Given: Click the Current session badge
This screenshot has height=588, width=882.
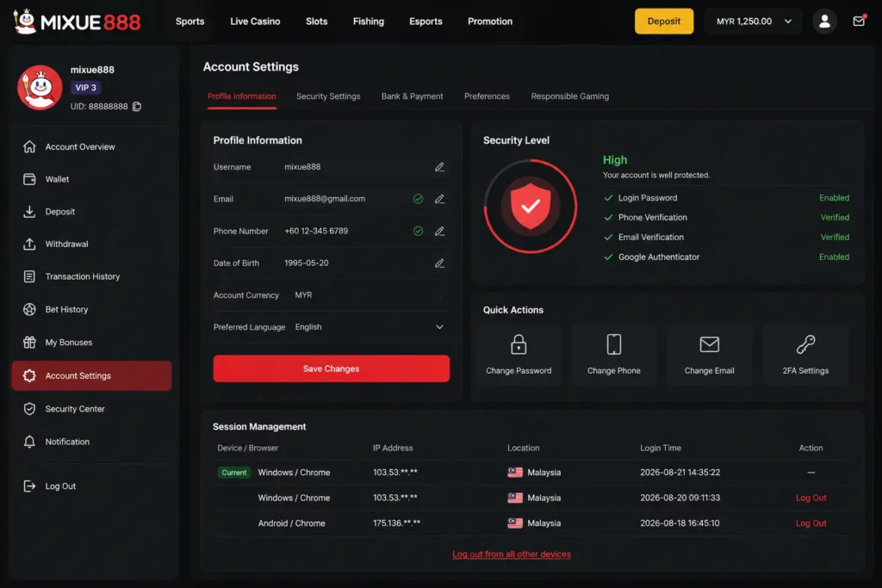Looking at the screenshot, I should 234,473.
